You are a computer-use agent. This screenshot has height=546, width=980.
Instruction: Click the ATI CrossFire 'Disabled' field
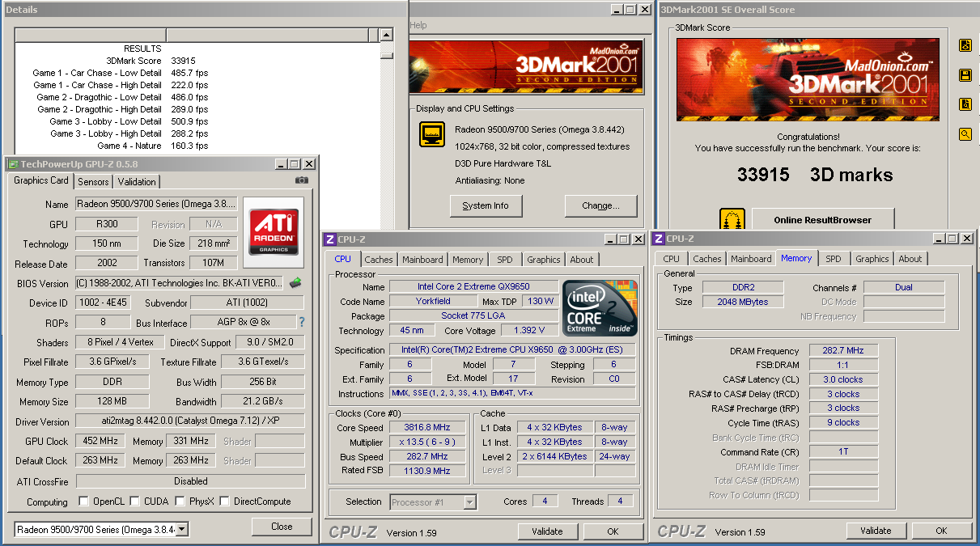pos(190,481)
